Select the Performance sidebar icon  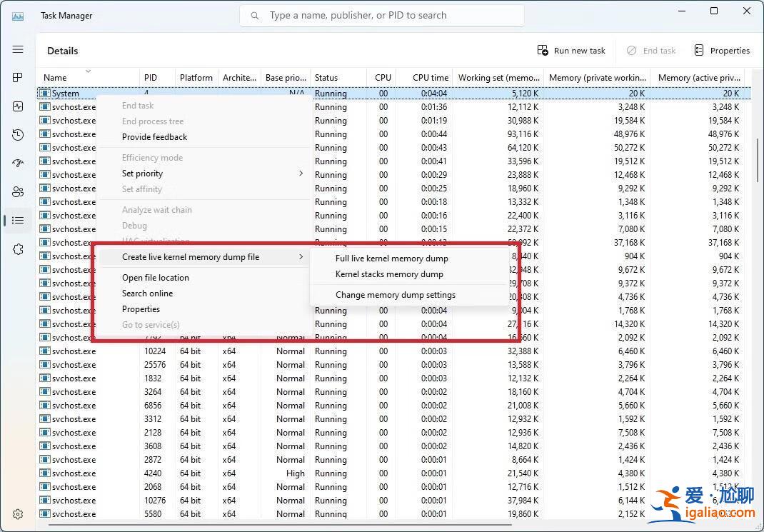(17, 106)
